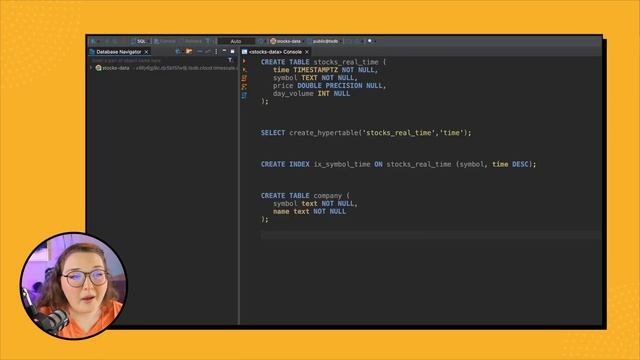The height and width of the screenshot is (360, 640).
Task: Click the 'CREATE TABLE company' line
Action: pyautogui.click(x=305, y=196)
